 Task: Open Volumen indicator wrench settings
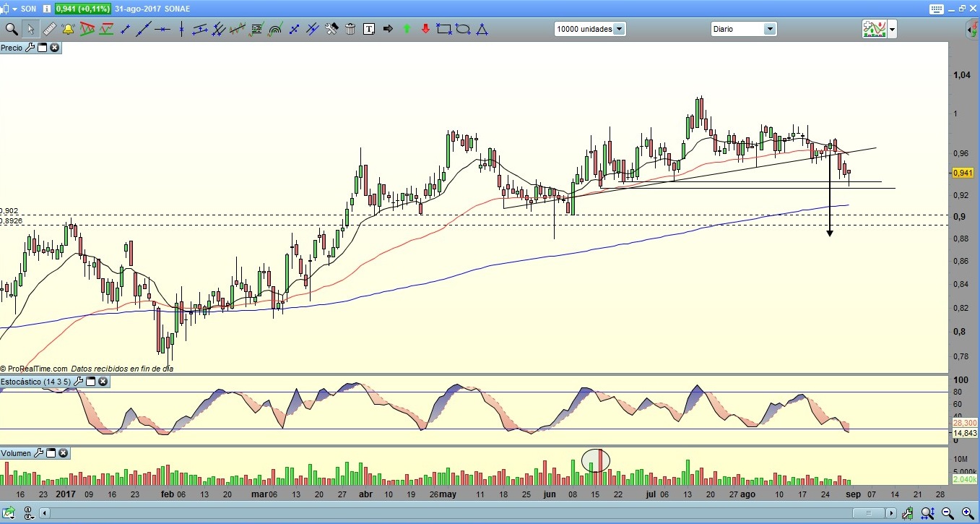pos(39,453)
